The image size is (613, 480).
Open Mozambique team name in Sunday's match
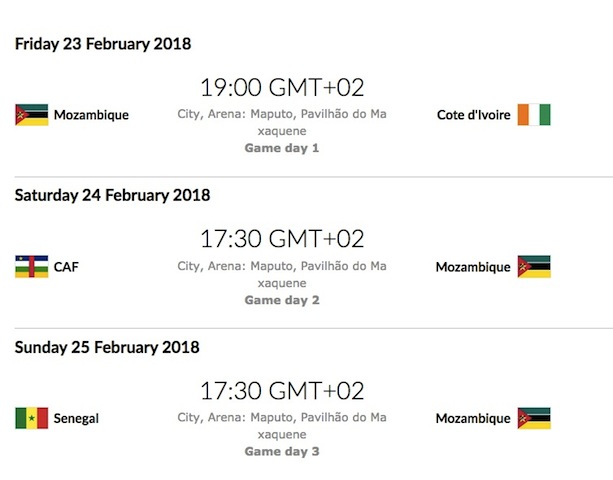473,418
